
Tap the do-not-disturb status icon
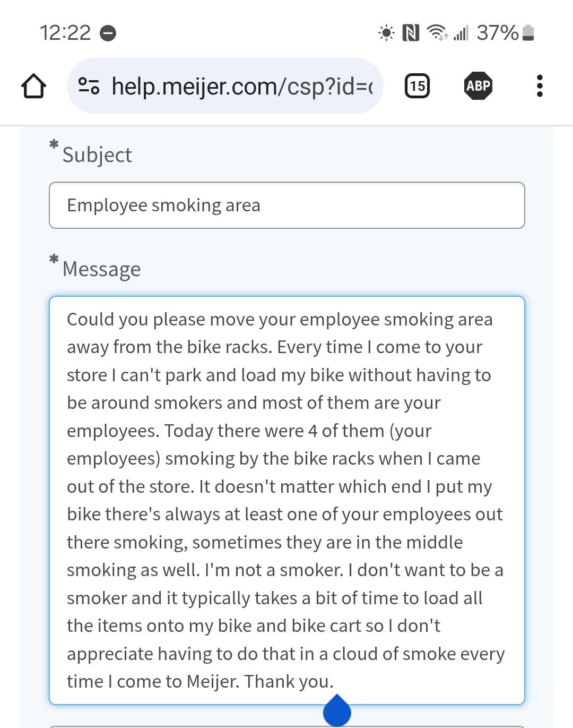click(x=108, y=33)
